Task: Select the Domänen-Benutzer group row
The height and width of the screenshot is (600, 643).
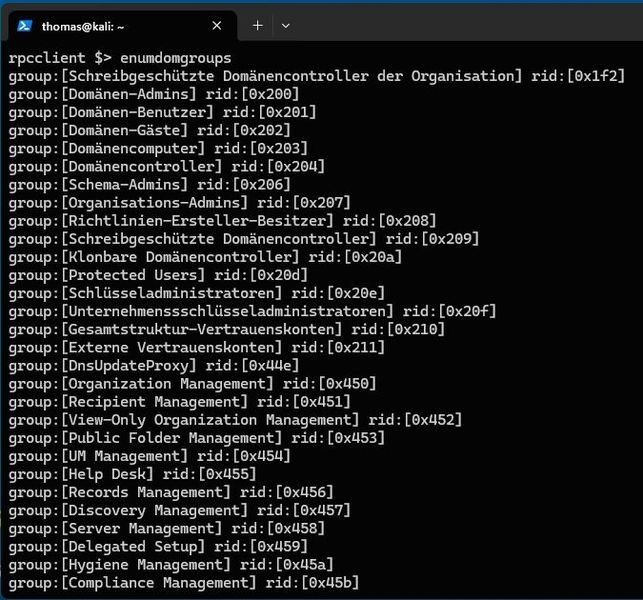Action: pyautogui.click(x=162, y=112)
